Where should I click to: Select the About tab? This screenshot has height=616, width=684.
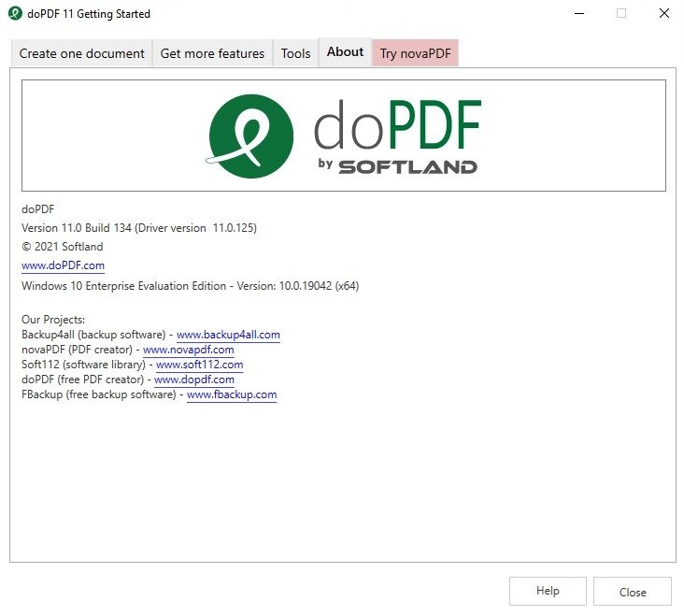(345, 52)
